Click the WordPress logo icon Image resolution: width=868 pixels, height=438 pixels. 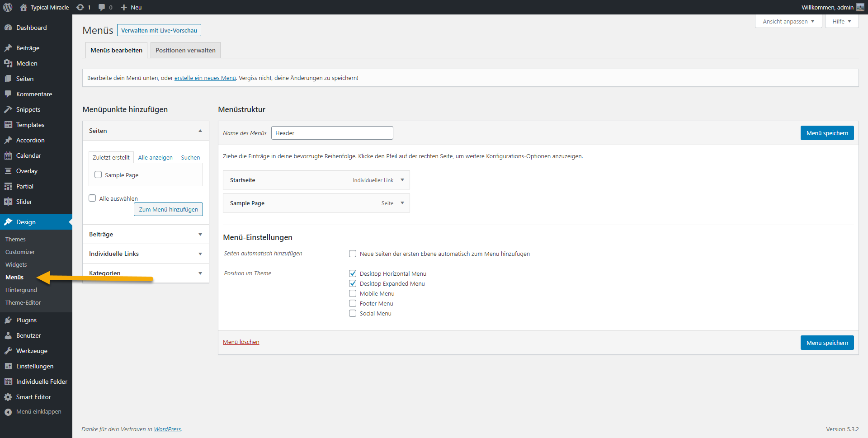tap(8, 7)
